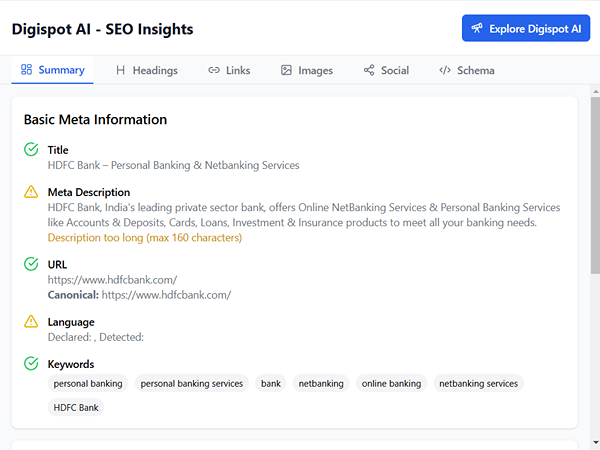Select the 'online banking' keyword chip
600x450 pixels.
(x=391, y=383)
